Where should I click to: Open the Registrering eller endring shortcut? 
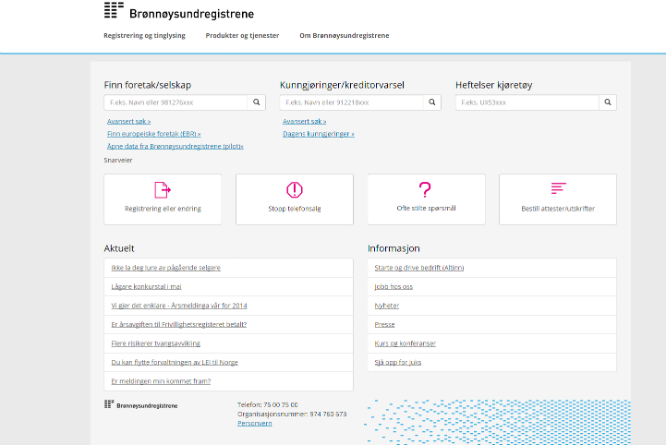pyautogui.click(x=163, y=199)
